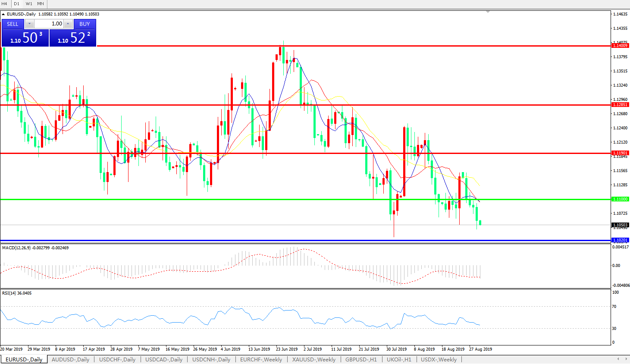Click the SELL button in trading panel
Image resolution: width=630 pixels, height=364 pixels.
pyautogui.click(x=13, y=24)
